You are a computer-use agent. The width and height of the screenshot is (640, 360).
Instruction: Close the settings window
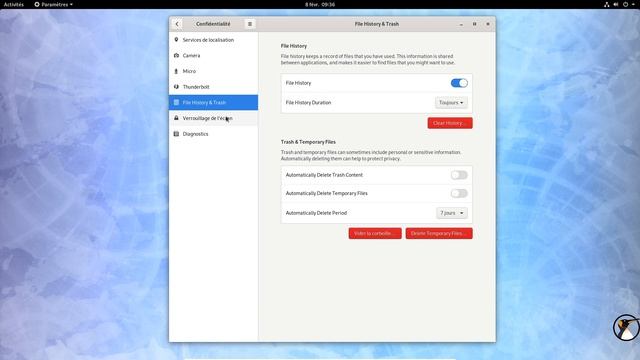tap(488, 24)
